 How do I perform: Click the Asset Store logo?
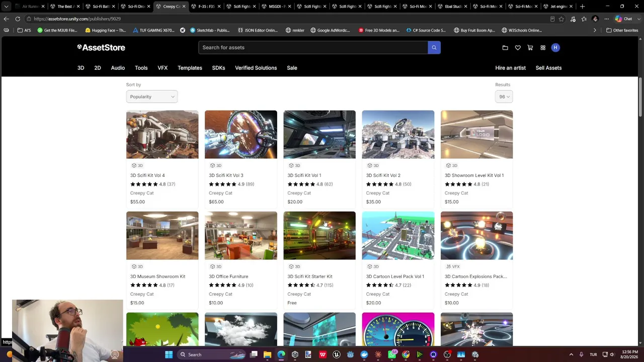click(x=101, y=47)
